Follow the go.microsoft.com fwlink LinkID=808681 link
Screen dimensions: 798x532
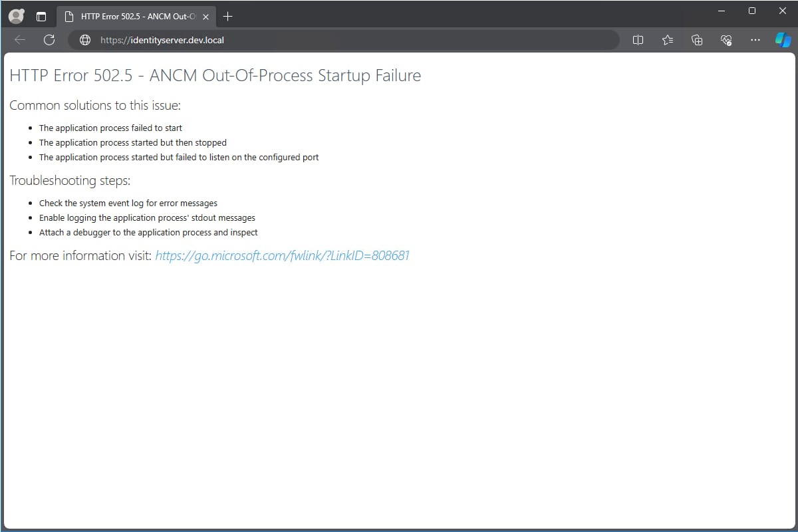tap(282, 255)
